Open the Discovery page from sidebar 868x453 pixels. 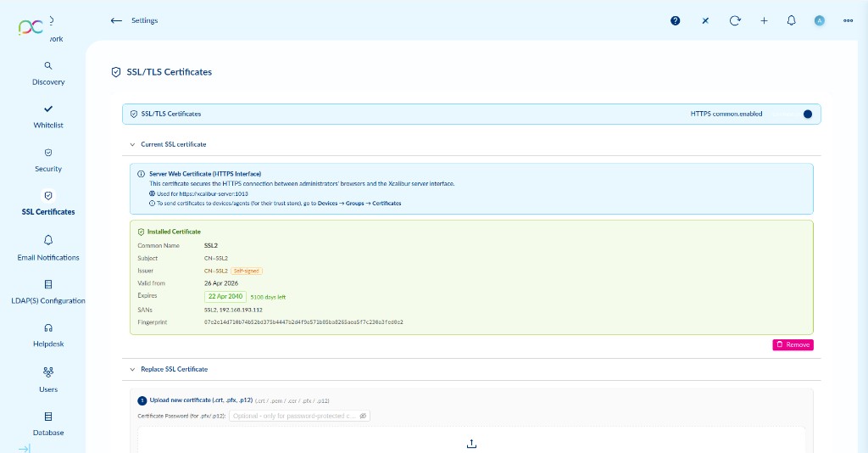pos(48,73)
